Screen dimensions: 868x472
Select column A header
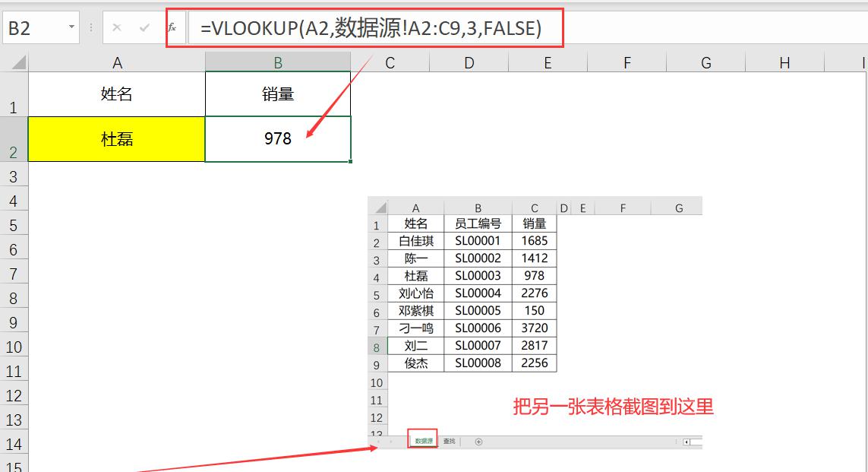[x=117, y=62]
